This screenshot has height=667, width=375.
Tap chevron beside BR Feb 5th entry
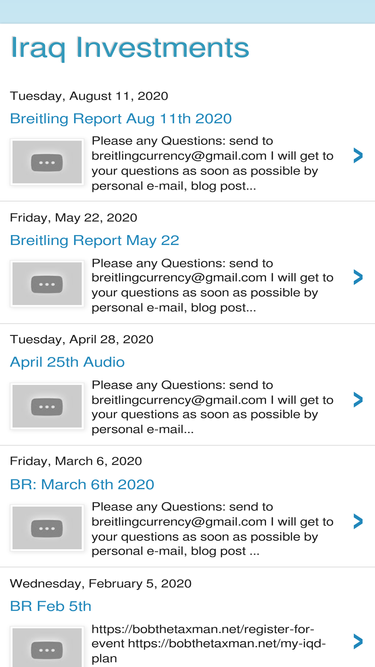[358, 641]
